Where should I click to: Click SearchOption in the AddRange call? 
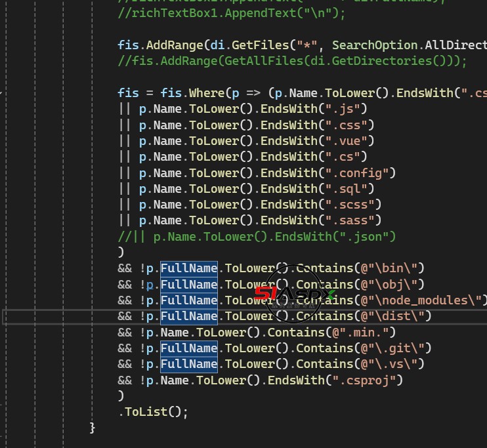click(x=375, y=45)
